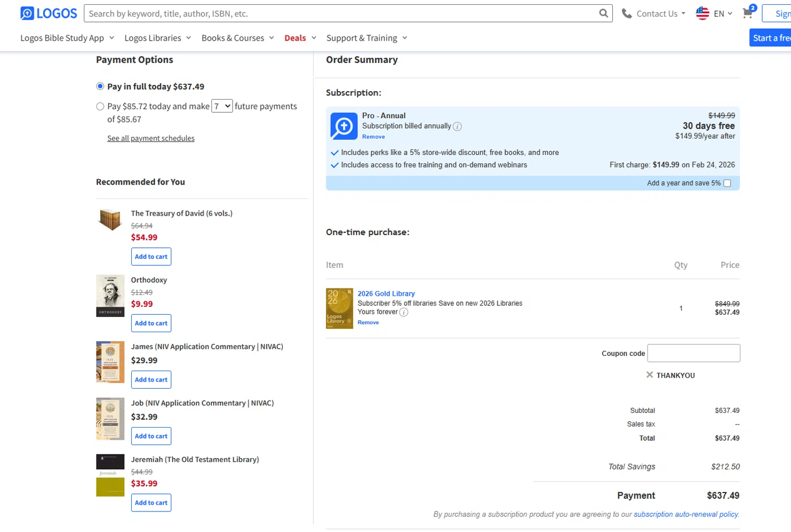Expand the Support & Training menu
Viewport: 791px width, 532px height.
pyautogui.click(x=366, y=38)
